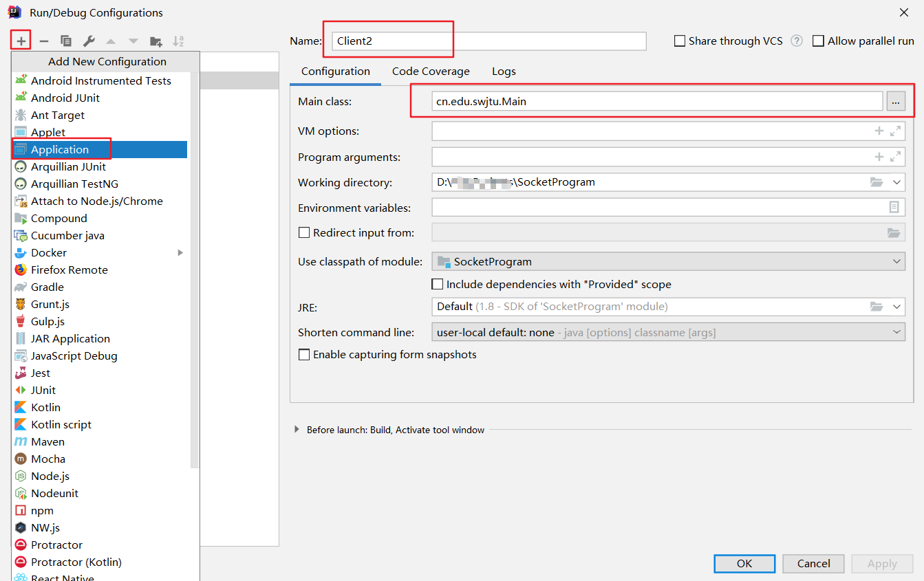This screenshot has width=924, height=581.
Task: Click the folder icon in JRE field
Action: coord(876,307)
